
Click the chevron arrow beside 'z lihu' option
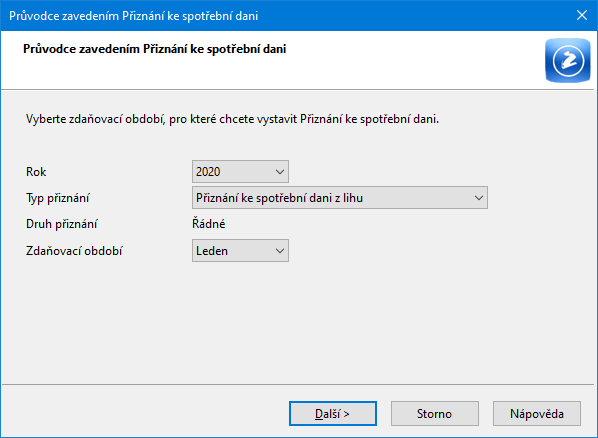(479, 198)
